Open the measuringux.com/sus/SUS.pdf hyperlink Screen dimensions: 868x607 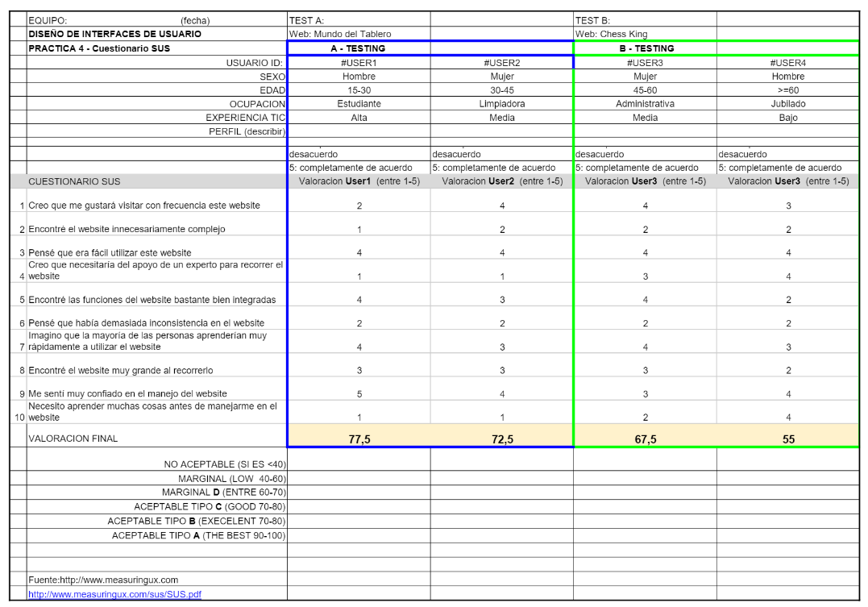114,594
